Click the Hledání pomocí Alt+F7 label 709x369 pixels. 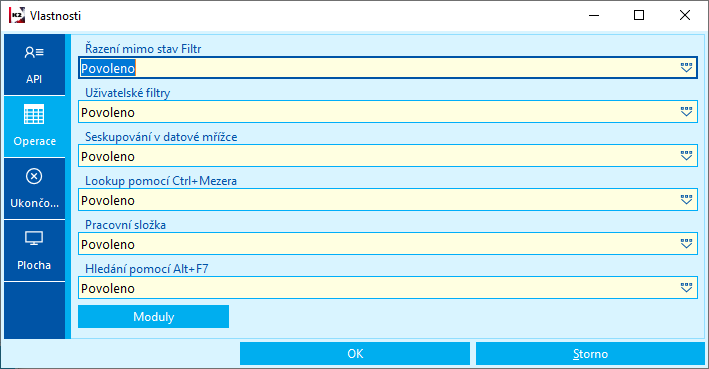click(147, 269)
